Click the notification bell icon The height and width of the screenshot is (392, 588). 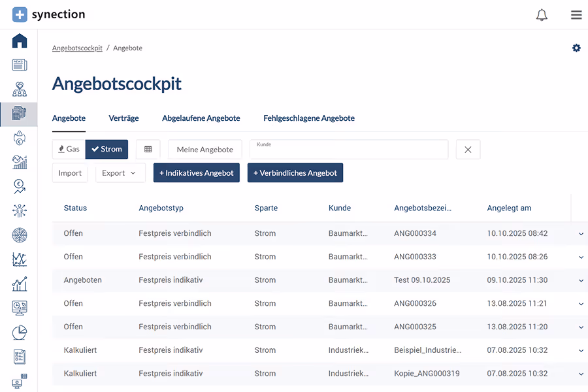coord(542,14)
